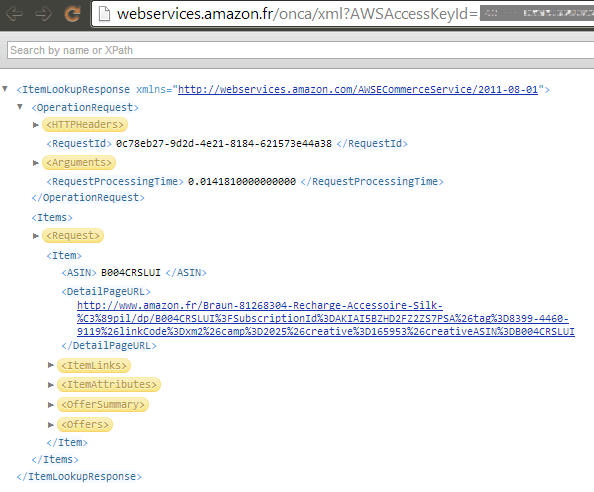The image size is (594, 492).
Task: Click the opening RequestProcessingTime tag
Action: pyautogui.click(x=115, y=181)
